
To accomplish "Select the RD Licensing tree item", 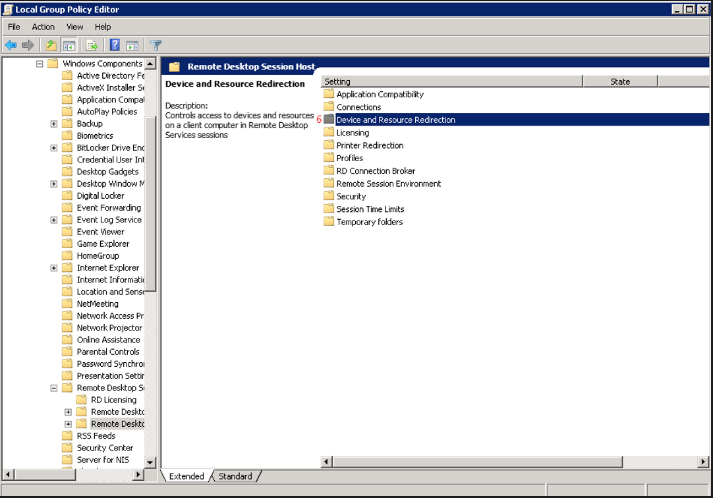I will coord(113,400).
